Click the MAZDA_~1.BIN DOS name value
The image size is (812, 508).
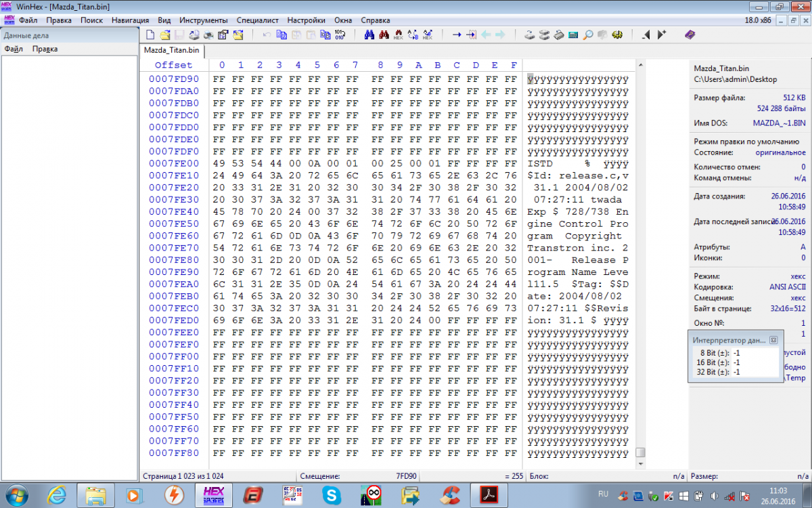(780, 123)
